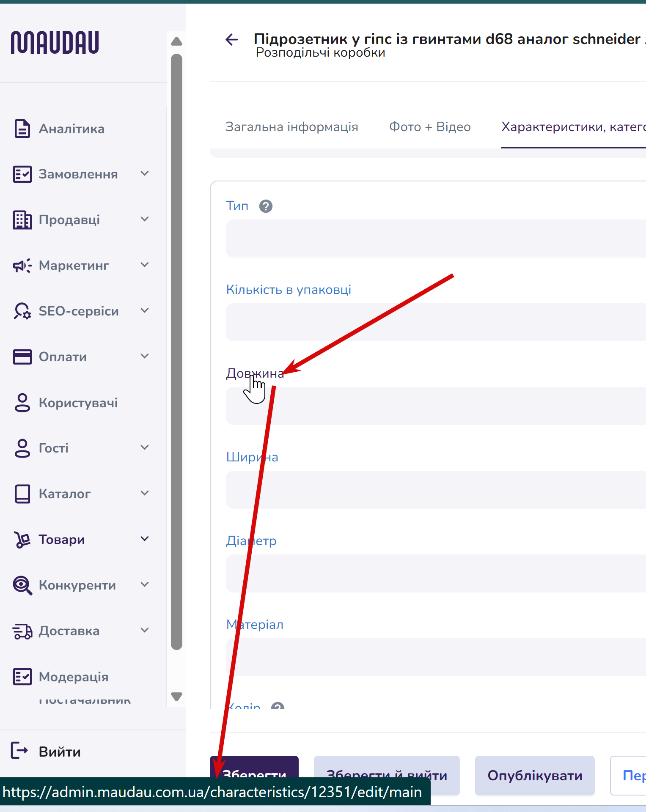Click the Діаметр input field
Image resolution: width=646 pixels, height=812 pixels.
[436, 573]
